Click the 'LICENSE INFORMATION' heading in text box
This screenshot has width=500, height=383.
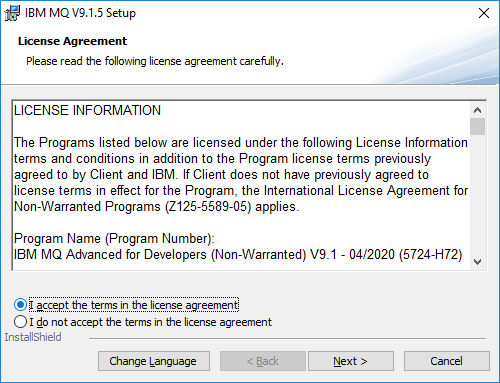(x=87, y=111)
